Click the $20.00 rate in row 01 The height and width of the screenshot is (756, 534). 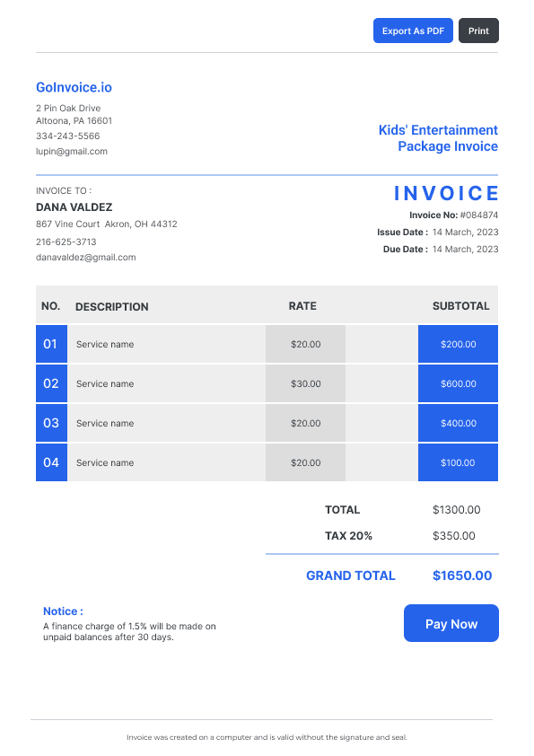coord(305,344)
